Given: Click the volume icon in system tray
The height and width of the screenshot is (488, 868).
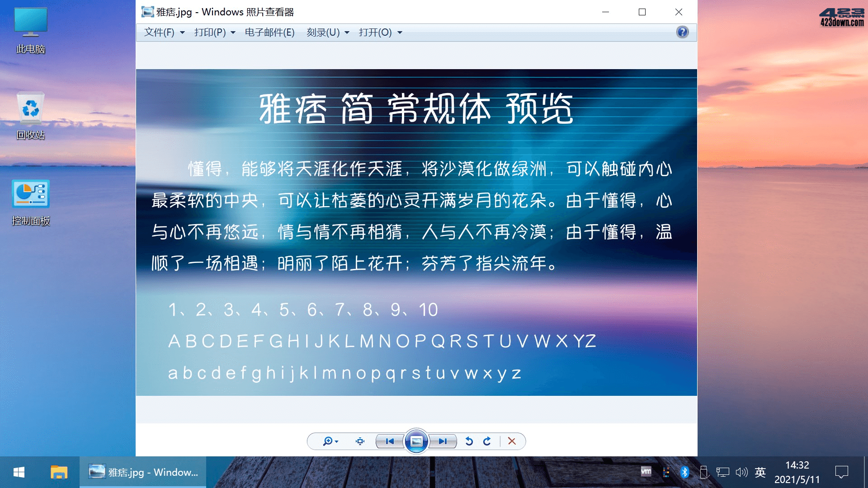Looking at the screenshot, I should [741, 472].
